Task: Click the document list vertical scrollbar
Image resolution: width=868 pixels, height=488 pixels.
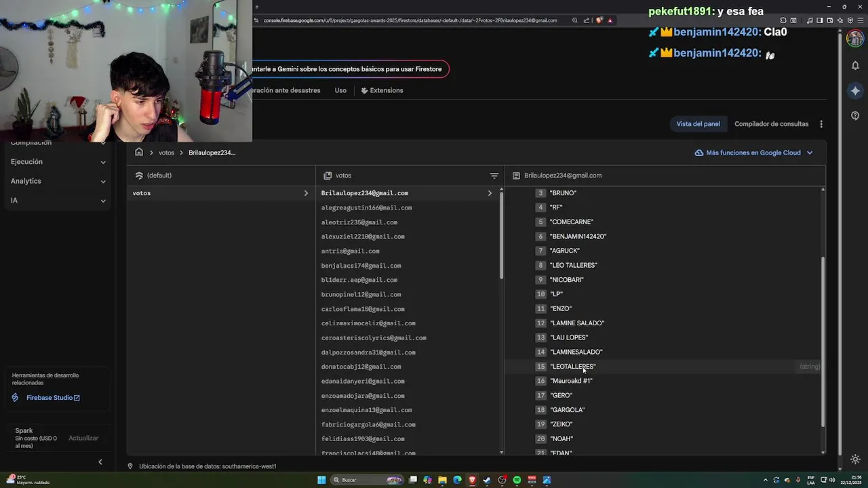Action: pos(502,236)
